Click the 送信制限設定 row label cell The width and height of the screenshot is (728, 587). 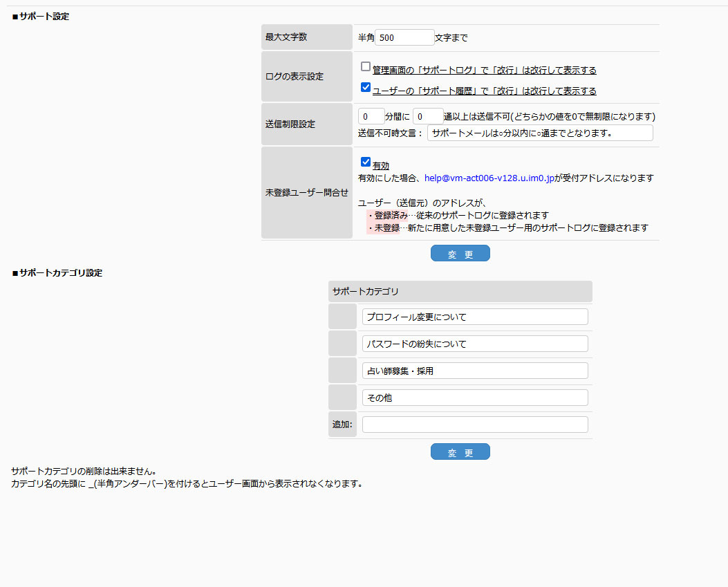coord(307,124)
